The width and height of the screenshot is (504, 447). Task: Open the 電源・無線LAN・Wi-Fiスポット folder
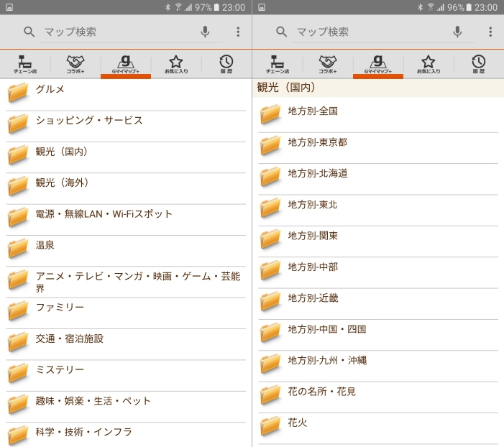126,216
